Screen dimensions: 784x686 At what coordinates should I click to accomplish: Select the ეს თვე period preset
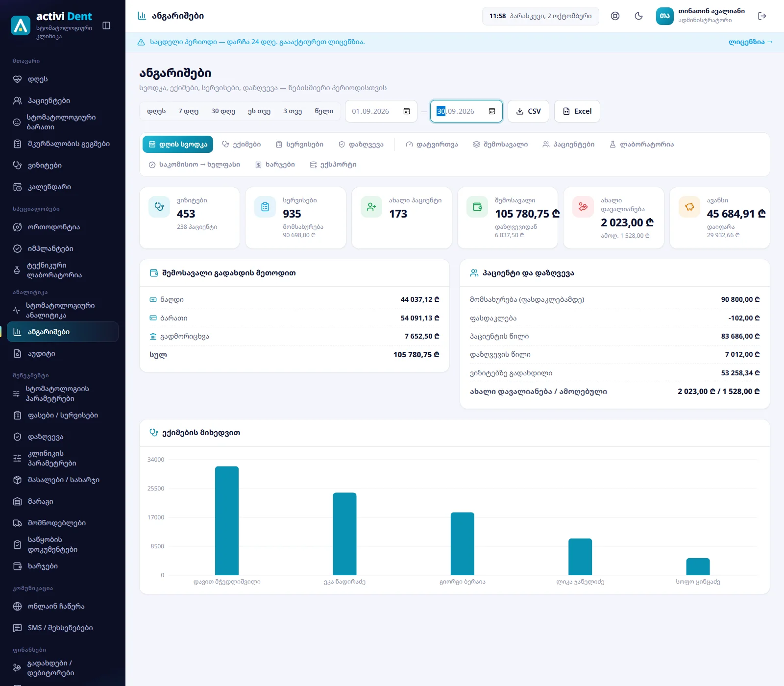point(259,111)
